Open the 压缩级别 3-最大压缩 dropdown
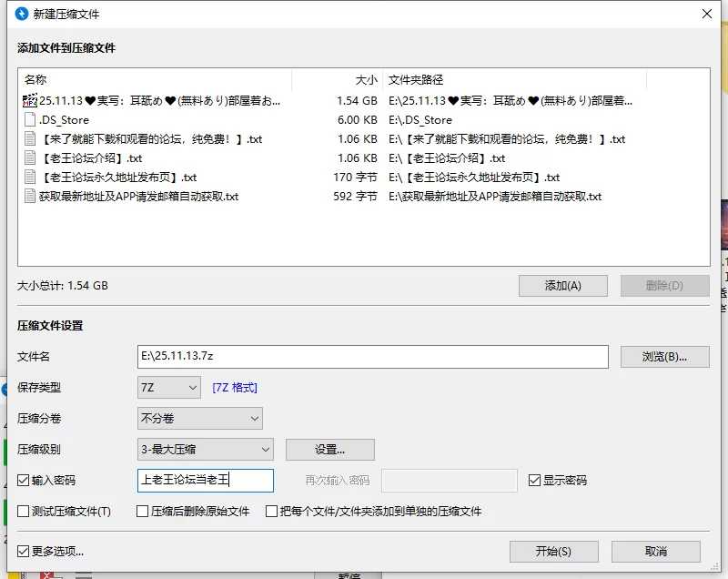 point(206,450)
